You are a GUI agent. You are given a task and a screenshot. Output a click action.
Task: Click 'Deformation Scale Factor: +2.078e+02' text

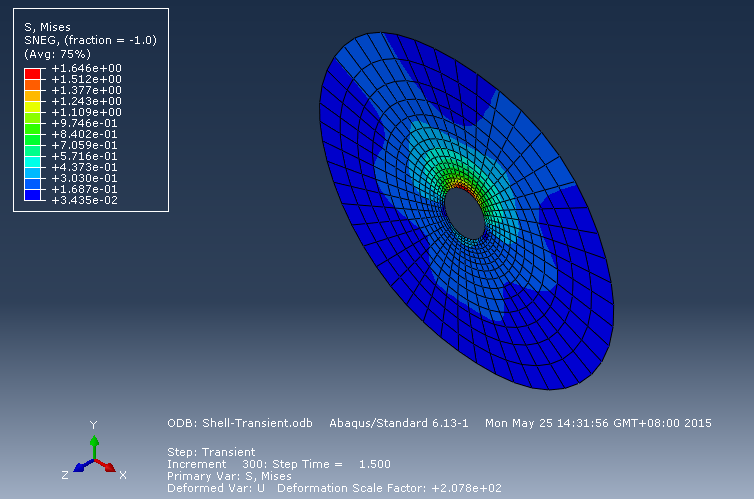(390, 488)
